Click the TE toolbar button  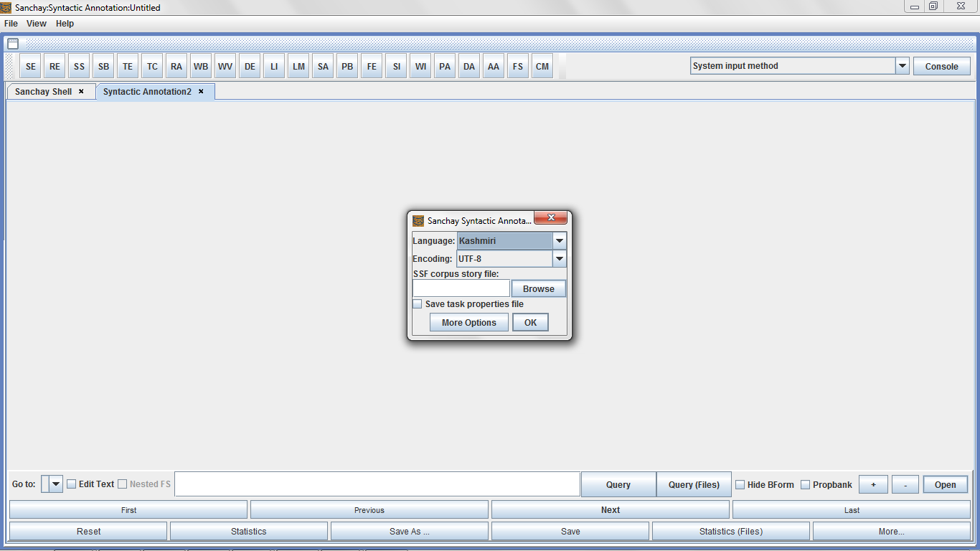coord(128,66)
